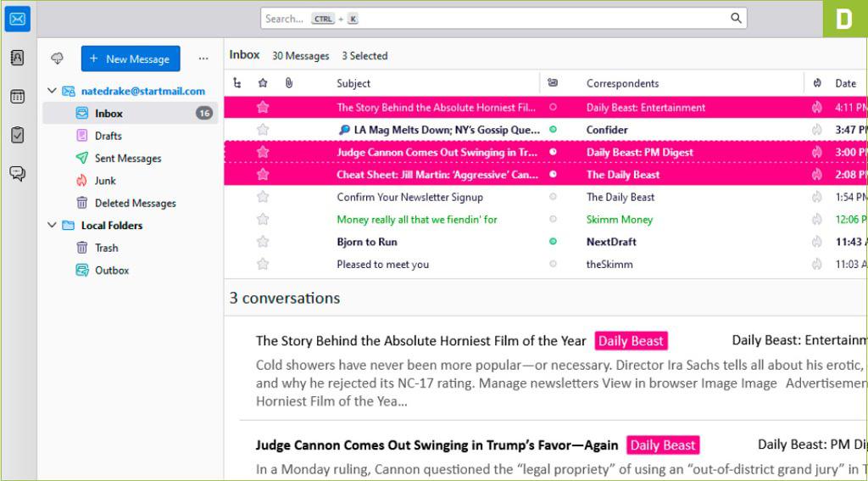This screenshot has height=481, width=868.
Task: Star the LA Mag Melts Down message
Action: point(263,130)
